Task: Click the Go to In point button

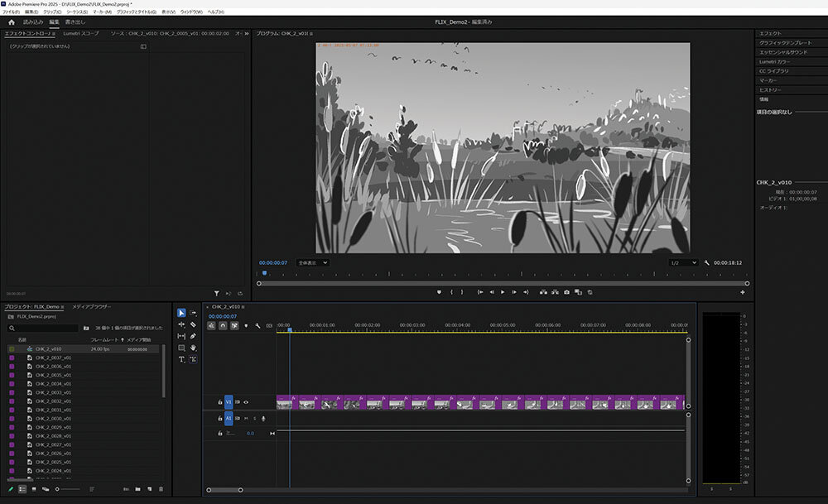Action: [x=480, y=292]
